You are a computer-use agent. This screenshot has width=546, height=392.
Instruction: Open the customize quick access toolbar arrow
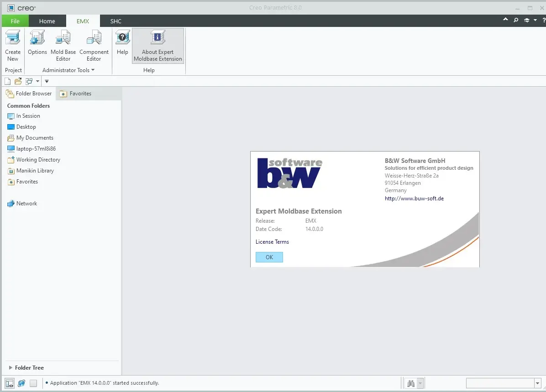[47, 82]
